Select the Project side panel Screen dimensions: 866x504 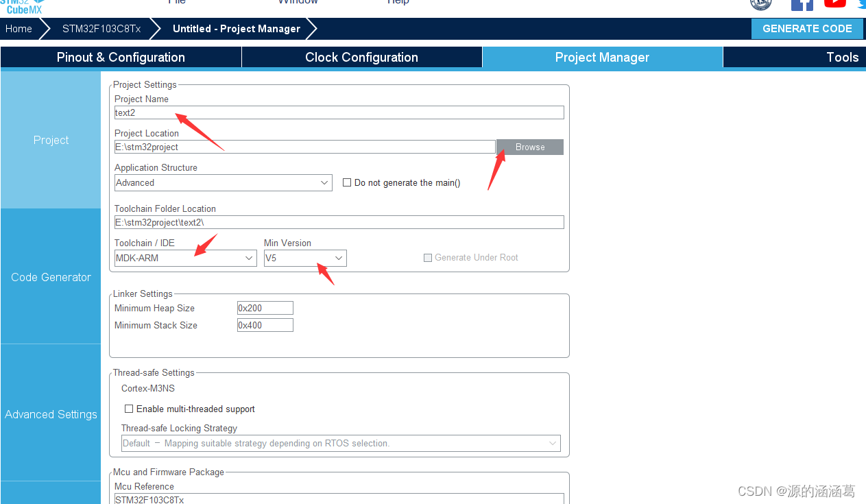pos(51,140)
